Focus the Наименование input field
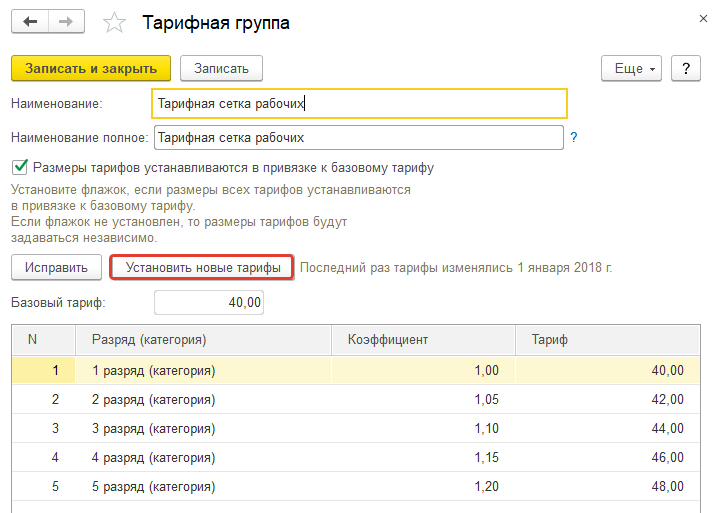 click(359, 103)
